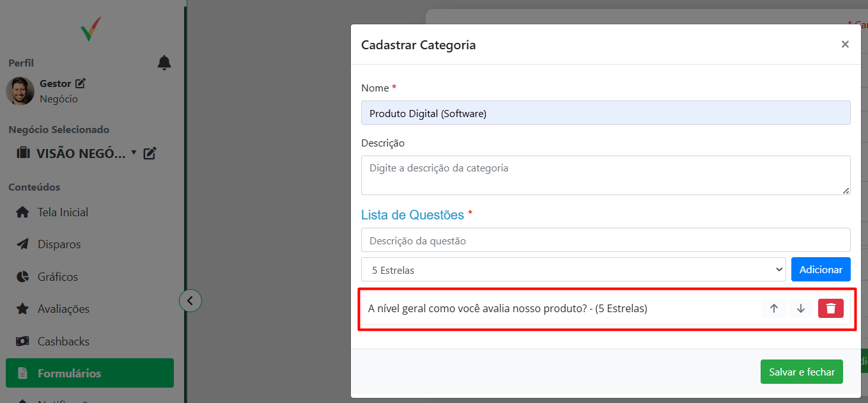Open Cashbacks sidebar item
Screen dimensions: 868x403
63,342
